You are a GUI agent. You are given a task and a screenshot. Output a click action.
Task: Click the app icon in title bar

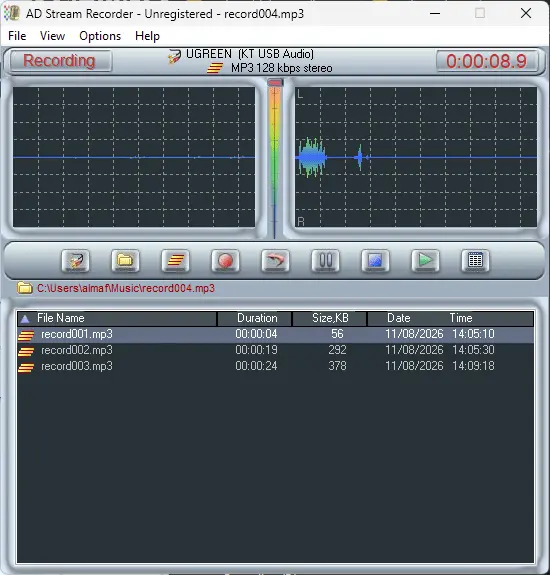pyautogui.click(x=12, y=13)
